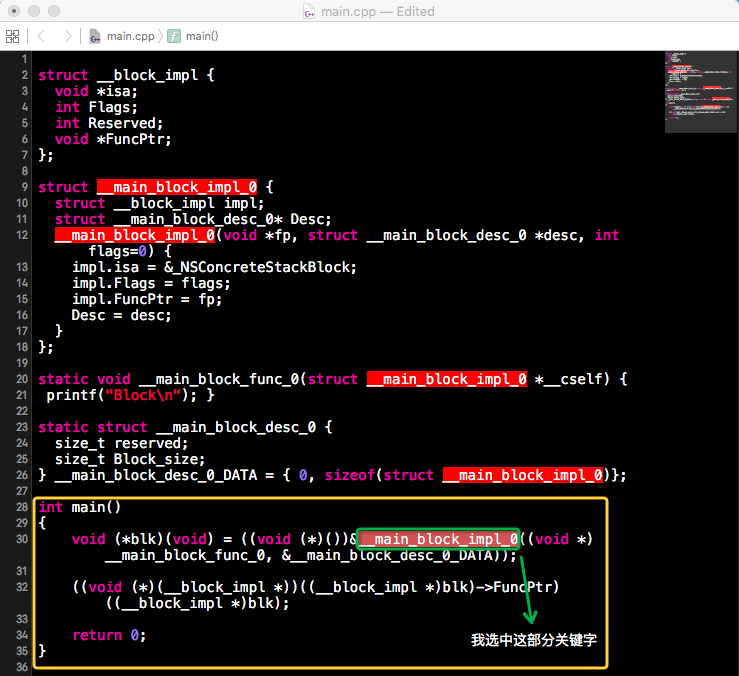Click 'struct __block_impl {' on line 2
The image size is (739, 676).
tap(126, 75)
